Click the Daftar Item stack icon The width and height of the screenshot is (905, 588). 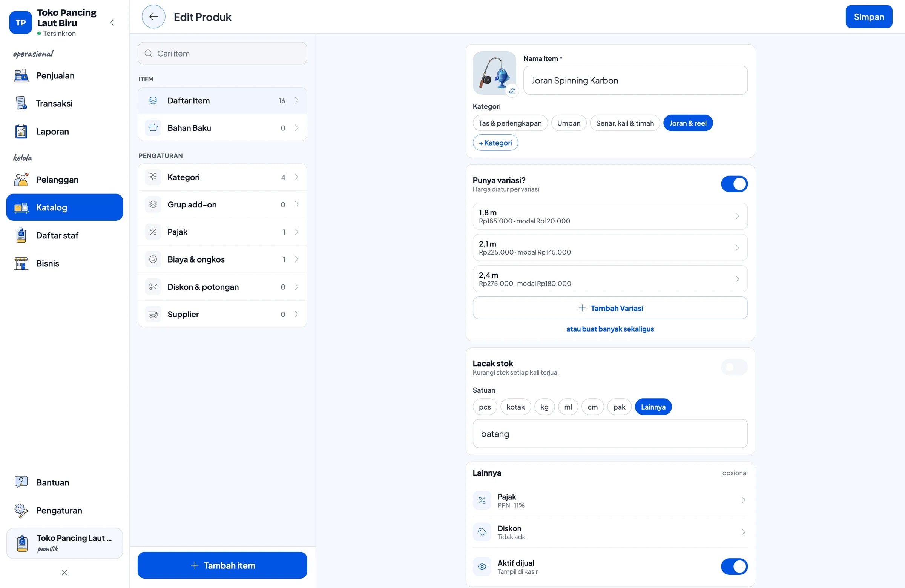pos(153,100)
